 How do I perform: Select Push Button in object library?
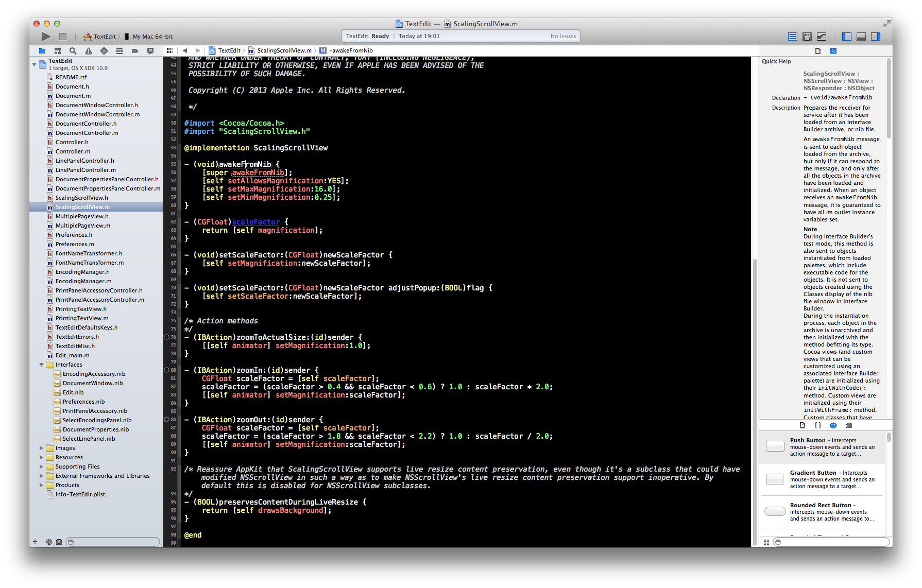click(822, 447)
